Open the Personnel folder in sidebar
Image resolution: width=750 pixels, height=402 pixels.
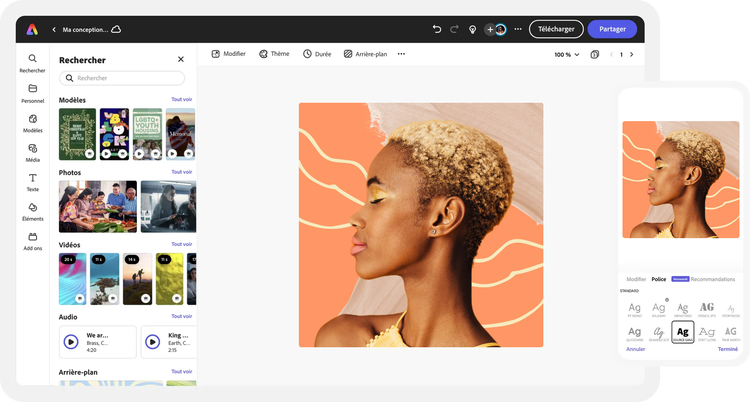33,93
